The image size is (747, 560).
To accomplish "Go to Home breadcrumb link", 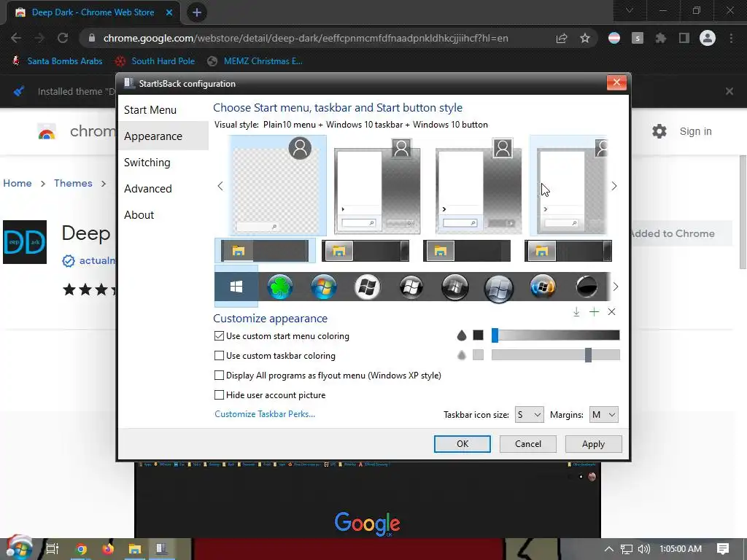I will 18,183.
